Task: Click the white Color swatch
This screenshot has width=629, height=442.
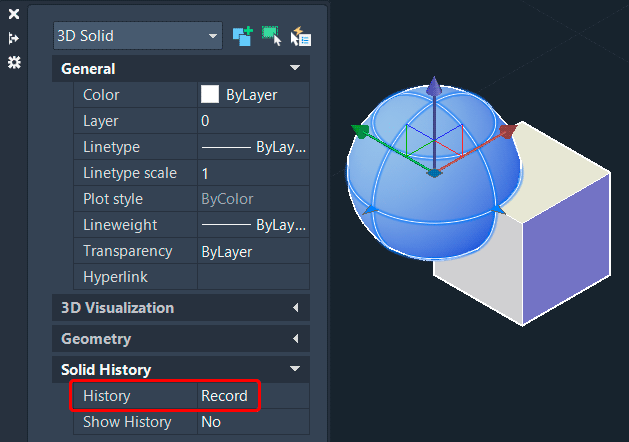Action: (210, 94)
